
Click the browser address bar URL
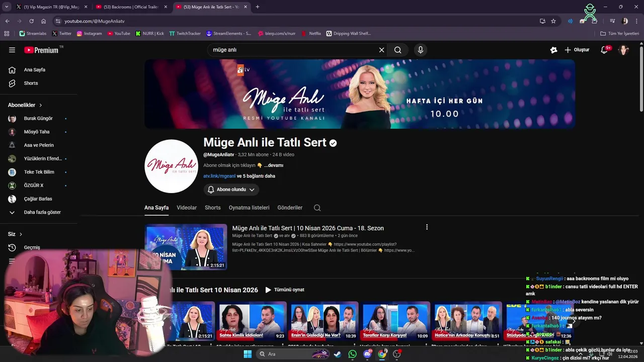95,21
